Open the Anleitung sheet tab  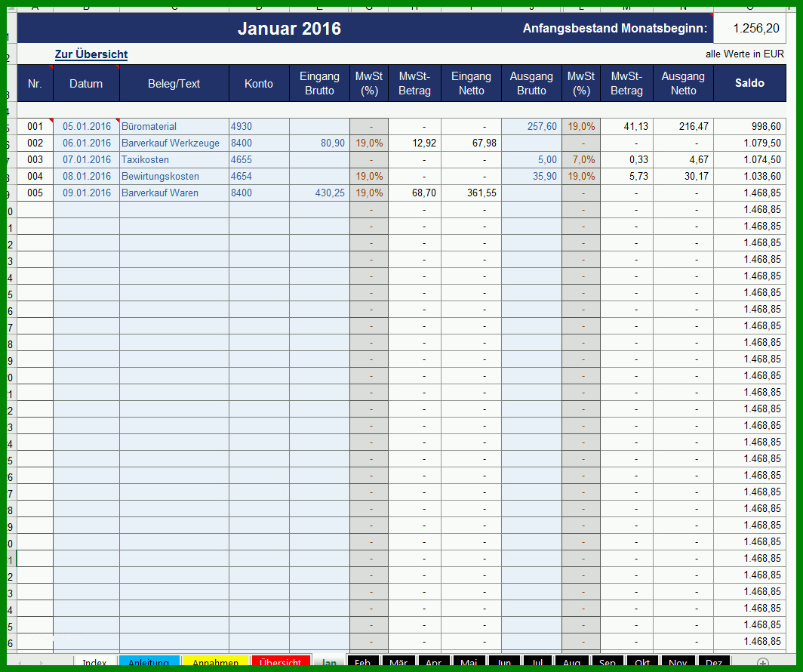[x=149, y=662]
